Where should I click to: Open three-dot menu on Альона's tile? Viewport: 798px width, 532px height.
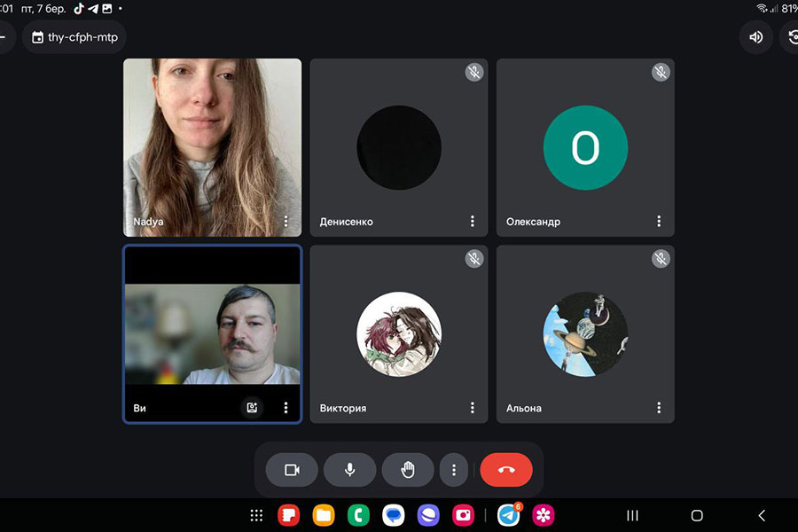point(659,408)
